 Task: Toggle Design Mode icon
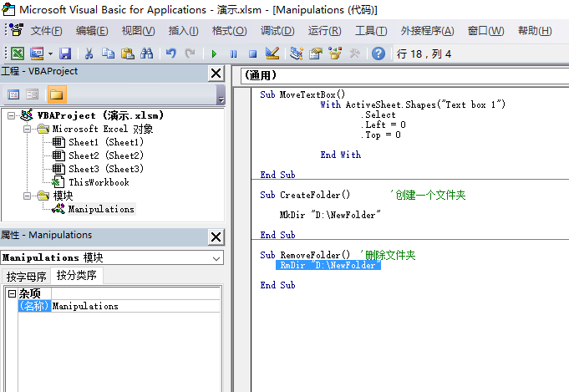pos(272,53)
